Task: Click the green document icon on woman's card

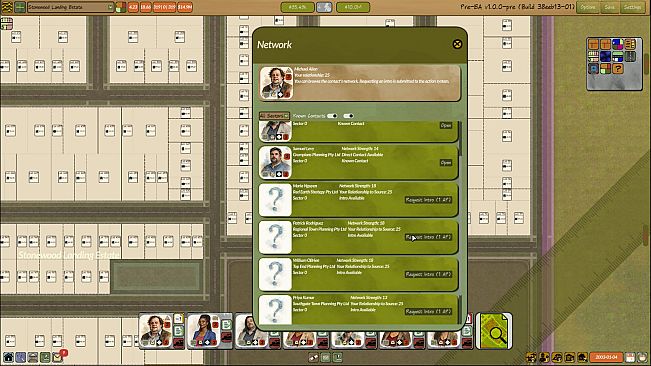Action: 226,325
